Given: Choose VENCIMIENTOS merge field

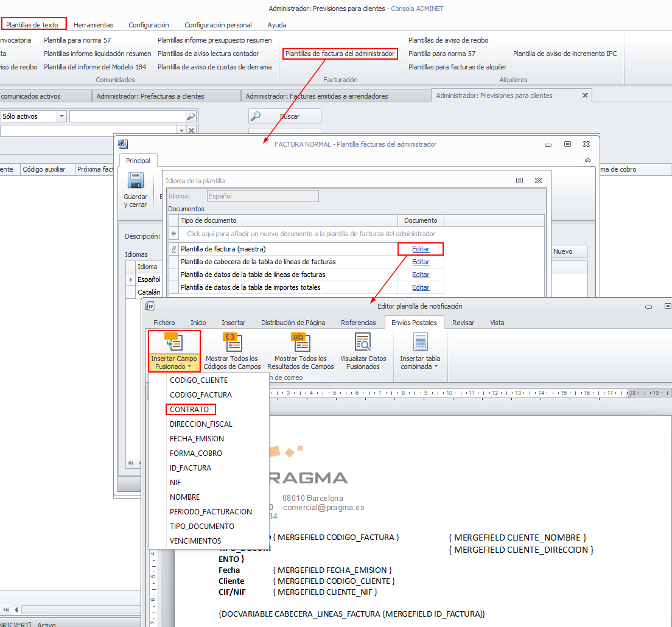Looking at the screenshot, I should tap(195, 541).
